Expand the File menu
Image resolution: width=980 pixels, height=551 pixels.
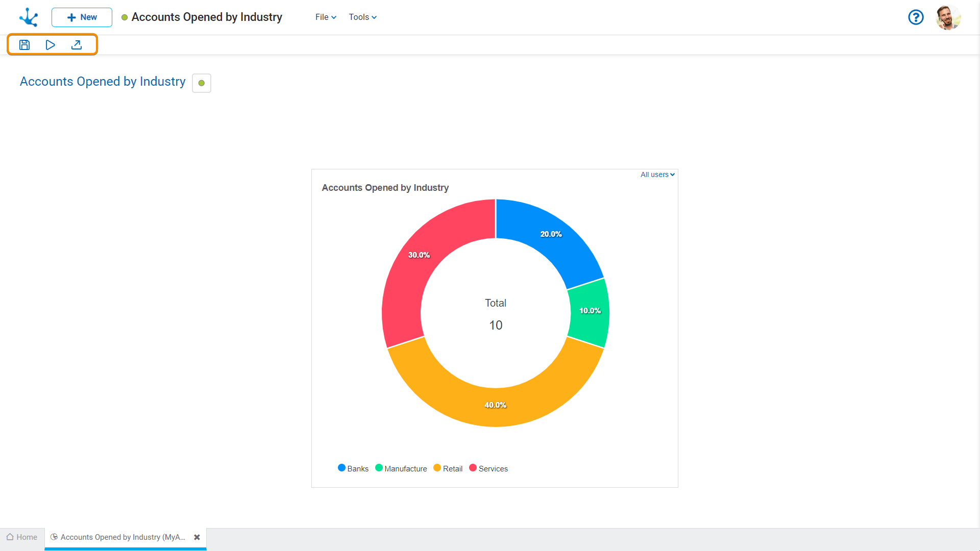(x=326, y=17)
